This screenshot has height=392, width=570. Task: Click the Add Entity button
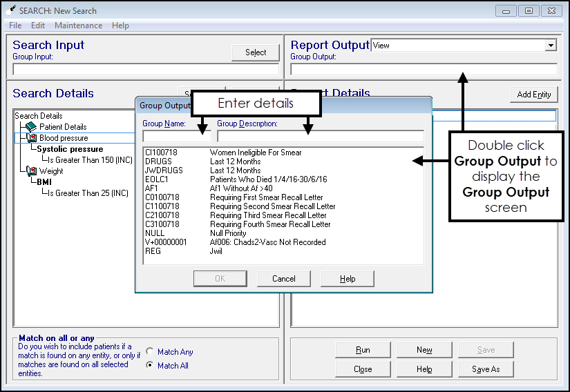pos(533,95)
